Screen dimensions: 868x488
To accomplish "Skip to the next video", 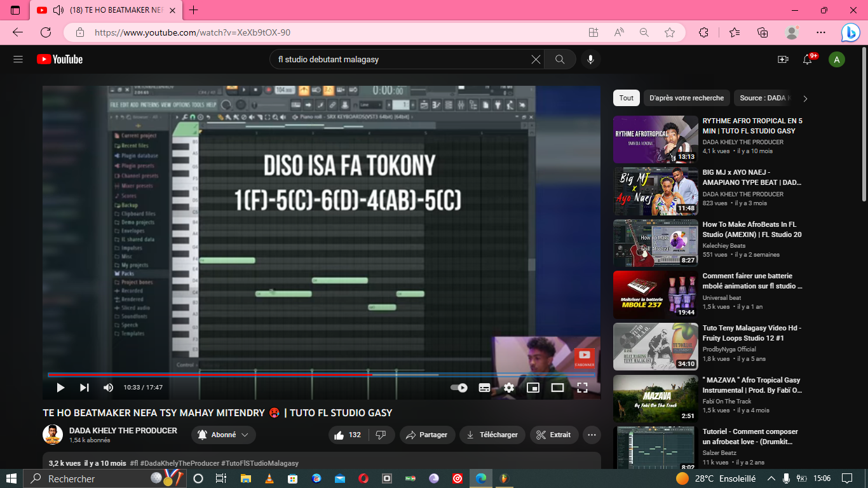I will [x=85, y=388].
